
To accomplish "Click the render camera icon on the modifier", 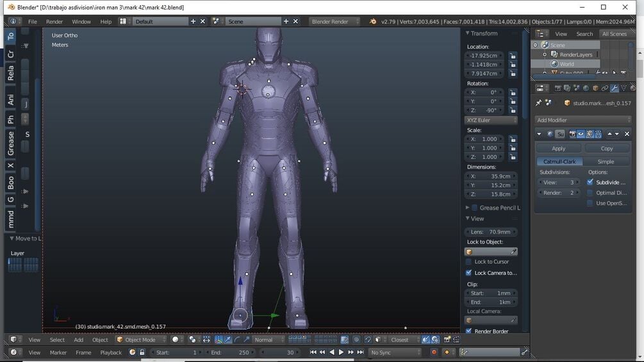I will [x=571, y=134].
